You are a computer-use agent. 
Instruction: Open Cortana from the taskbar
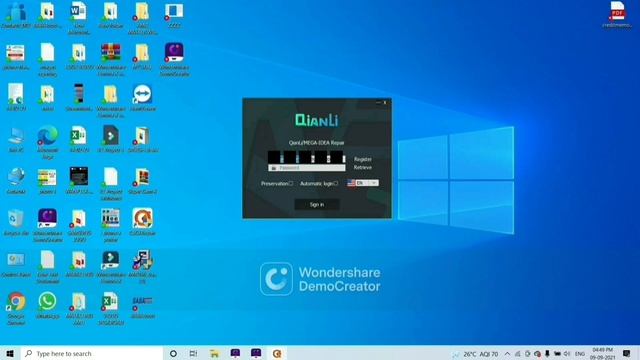coord(173,353)
